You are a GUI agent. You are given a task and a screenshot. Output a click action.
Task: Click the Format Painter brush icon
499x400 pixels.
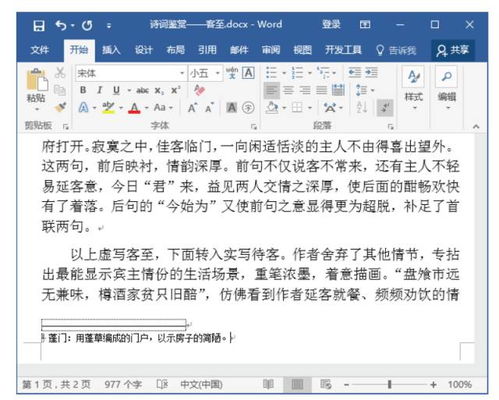click(60, 107)
